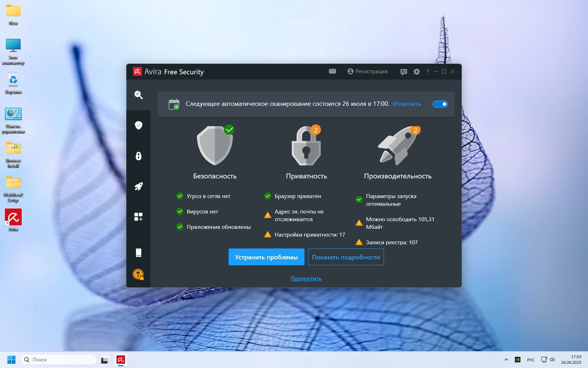Click the Пропустить link
The height and width of the screenshot is (368, 588).
(306, 279)
